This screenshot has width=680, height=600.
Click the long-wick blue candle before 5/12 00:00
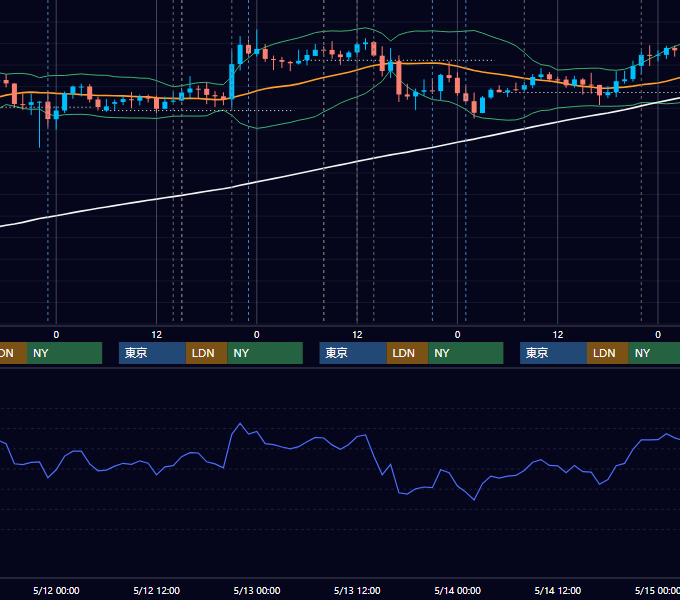(x=39, y=125)
